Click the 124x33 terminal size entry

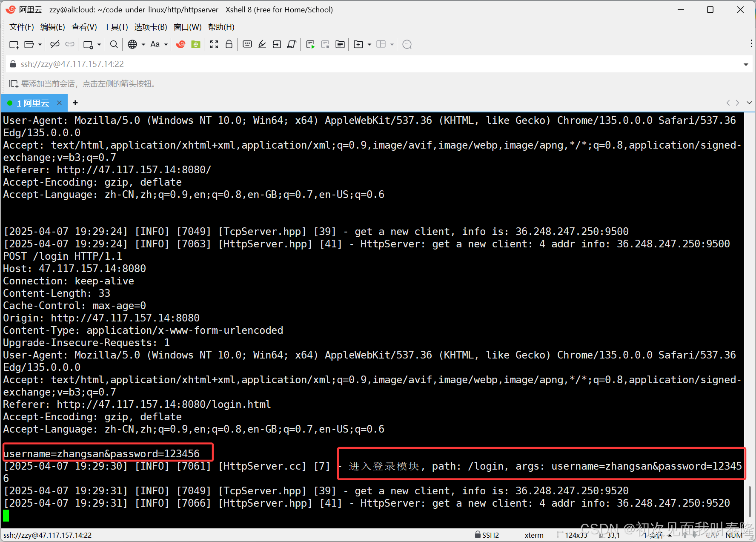point(572,535)
